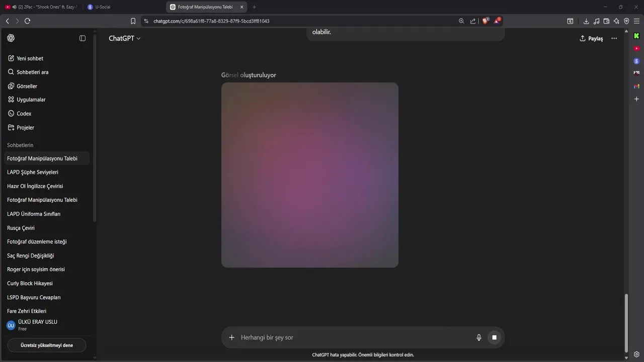
Task: Open the green K Kick sidebar shortcut
Action: tap(636, 36)
